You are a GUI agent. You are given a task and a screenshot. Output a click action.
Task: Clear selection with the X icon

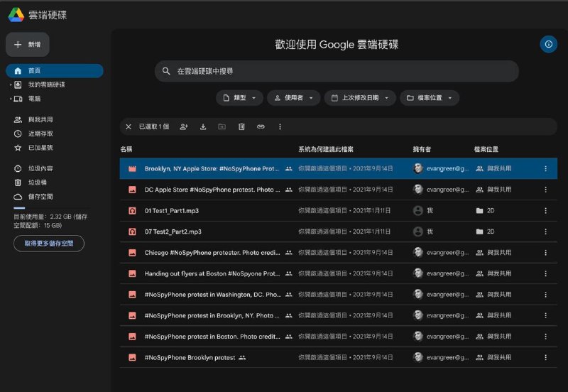pos(129,127)
